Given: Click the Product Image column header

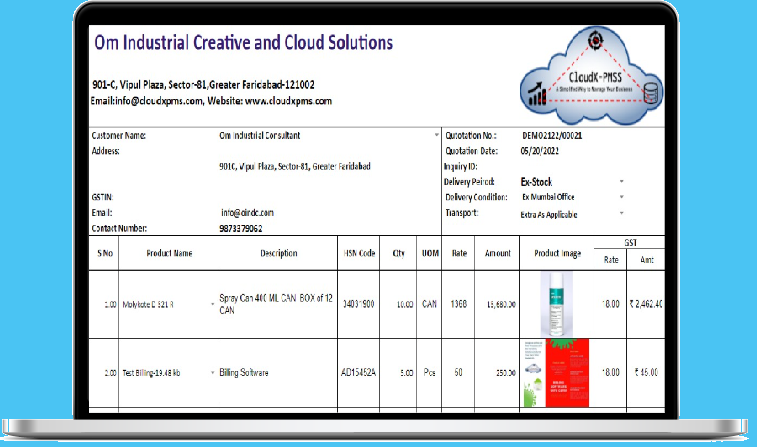Looking at the screenshot, I should (557, 253).
